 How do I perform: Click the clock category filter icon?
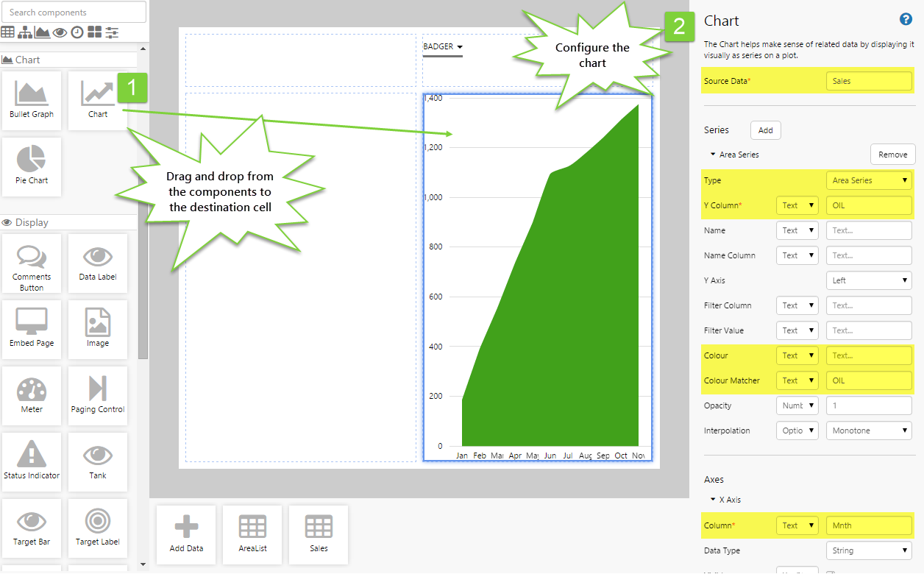coord(77,32)
